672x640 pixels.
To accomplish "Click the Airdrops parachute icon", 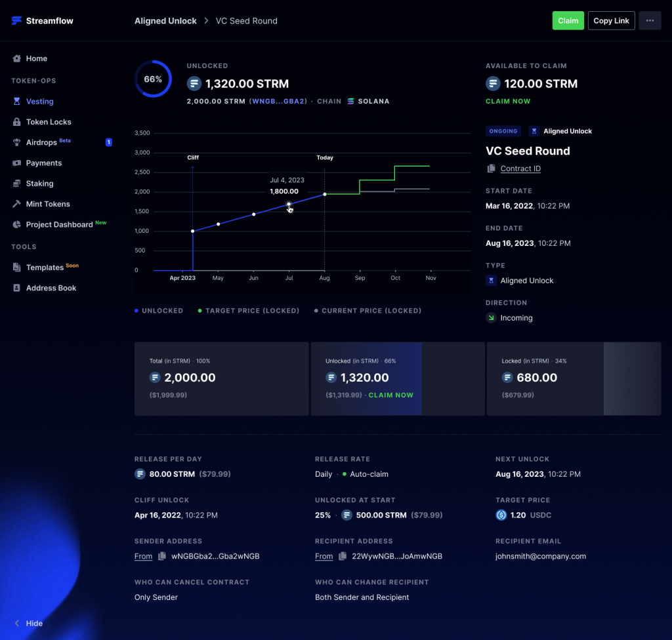I will point(16,142).
